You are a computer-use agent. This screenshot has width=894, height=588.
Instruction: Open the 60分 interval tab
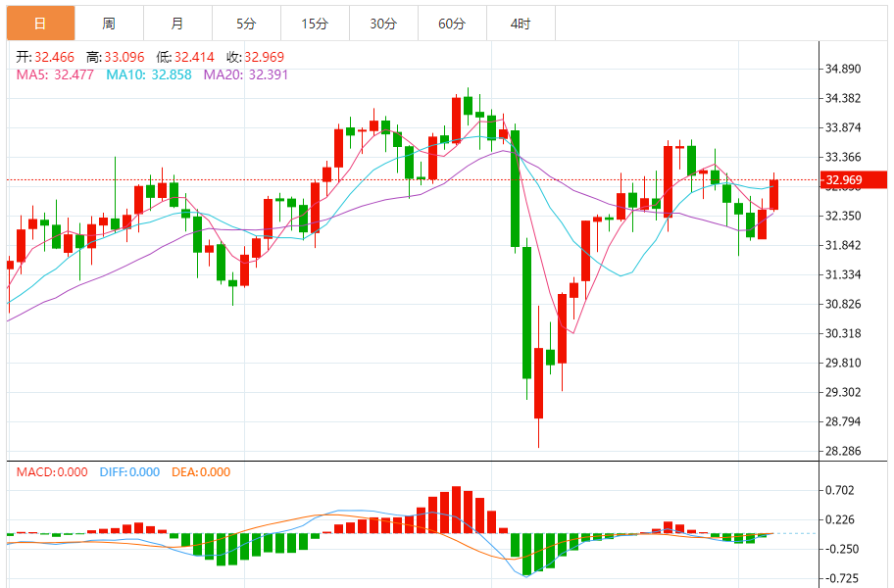click(452, 24)
